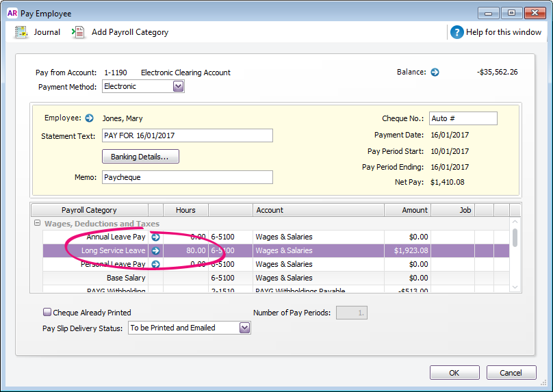Click arrow icon beside Annual Leave Pay
This screenshot has width=553, height=392.
point(155,237)
